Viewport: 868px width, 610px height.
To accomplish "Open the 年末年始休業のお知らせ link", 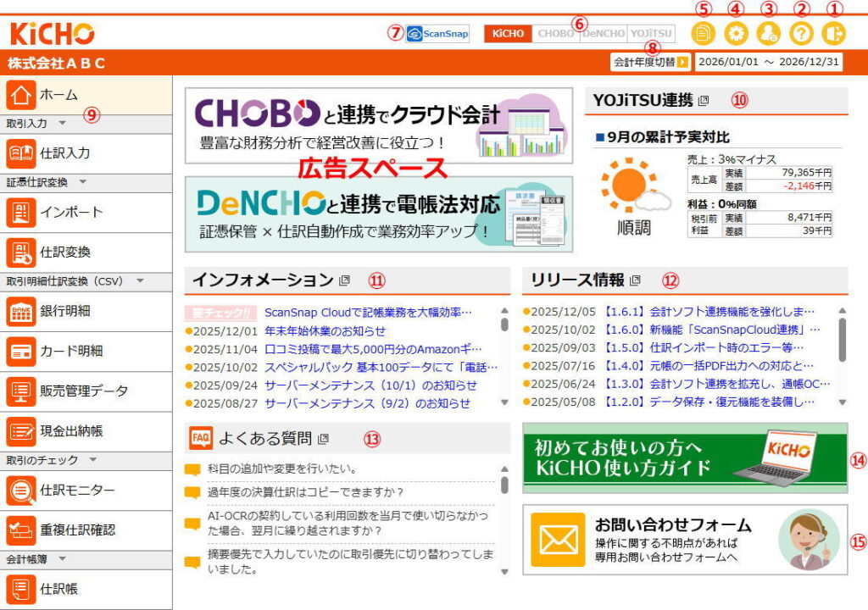I will (325, 331).
